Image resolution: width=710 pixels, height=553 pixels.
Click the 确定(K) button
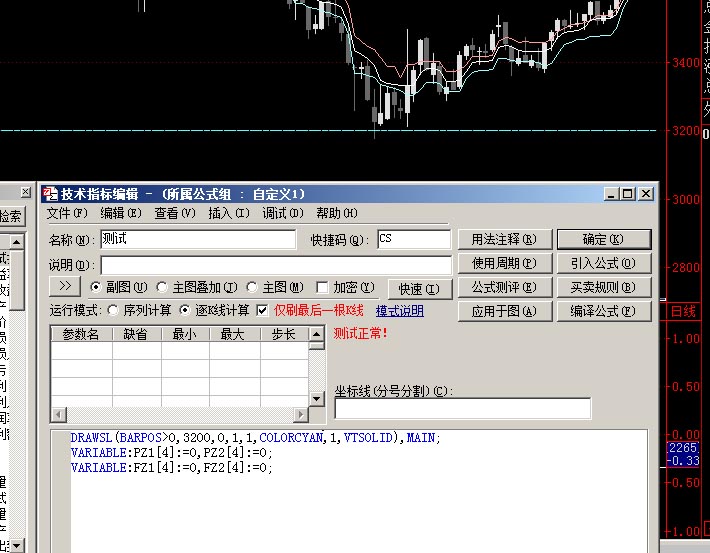click(604, 239)
